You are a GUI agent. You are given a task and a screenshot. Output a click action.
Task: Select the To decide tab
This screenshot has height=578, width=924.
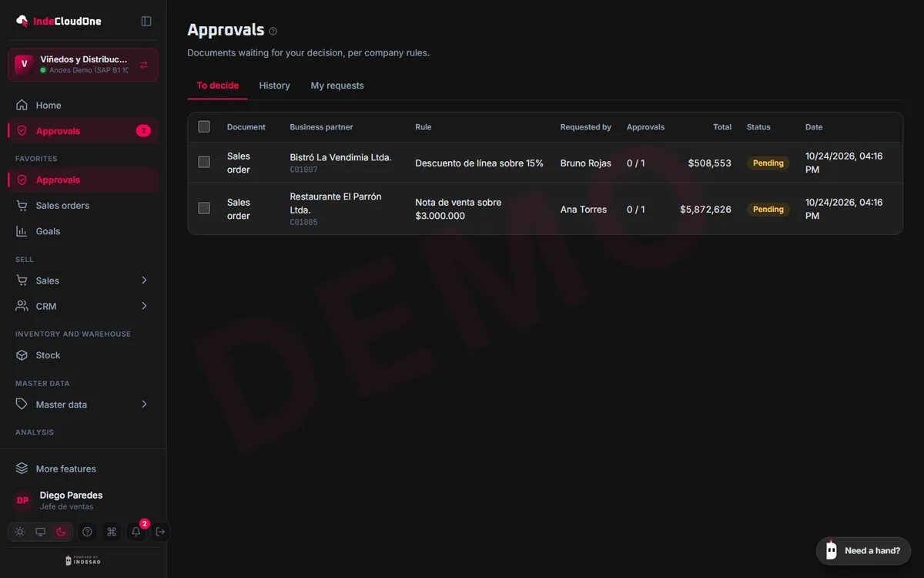pyautogui.click(x=217, y=86)
